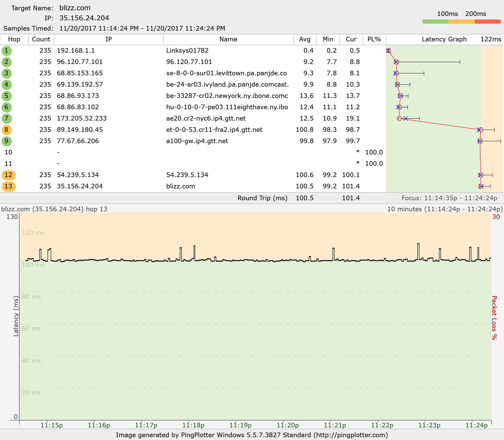Click the a100-gw.ip4.gtt.net hop name
The image size is (504, 440).
pos(197,141)
